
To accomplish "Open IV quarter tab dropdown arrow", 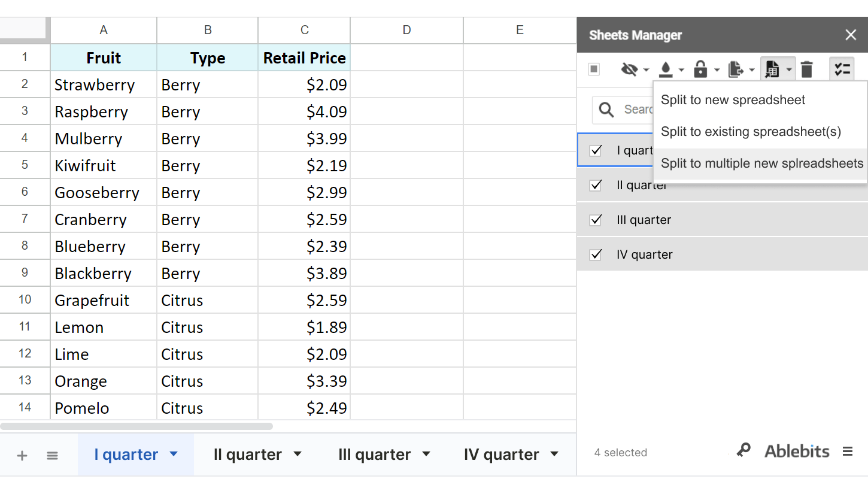I will pyautogui.click(x=554, y=454).
